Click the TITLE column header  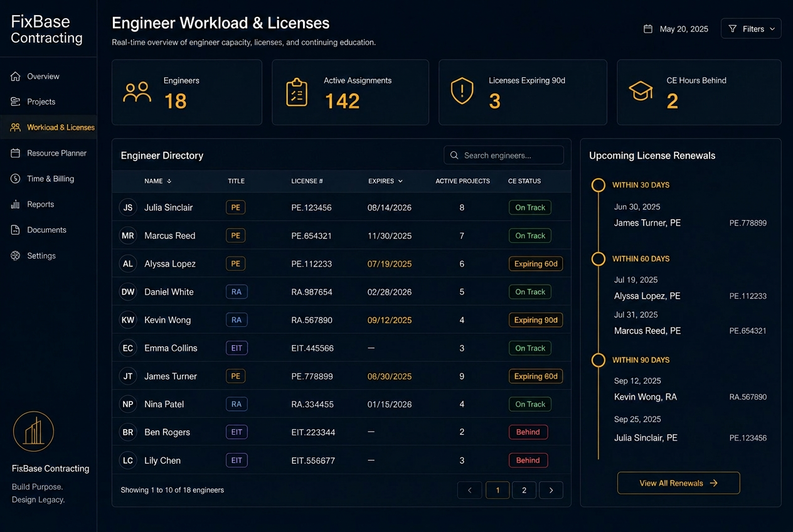pos(236,181)
